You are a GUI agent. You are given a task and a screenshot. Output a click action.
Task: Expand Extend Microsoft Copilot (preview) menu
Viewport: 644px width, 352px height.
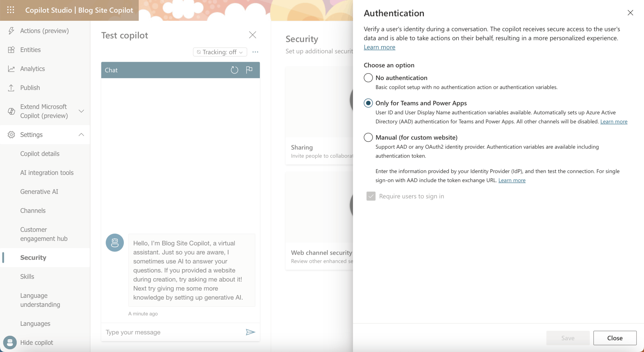point(81,111)
